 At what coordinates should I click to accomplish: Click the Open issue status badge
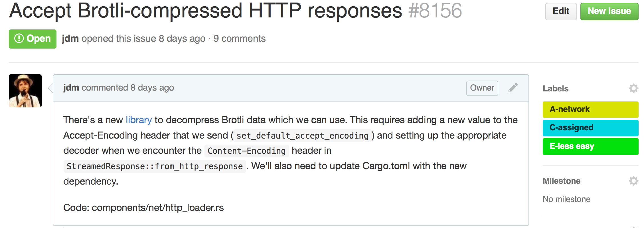pyautogui.click(x=33, y=39)
